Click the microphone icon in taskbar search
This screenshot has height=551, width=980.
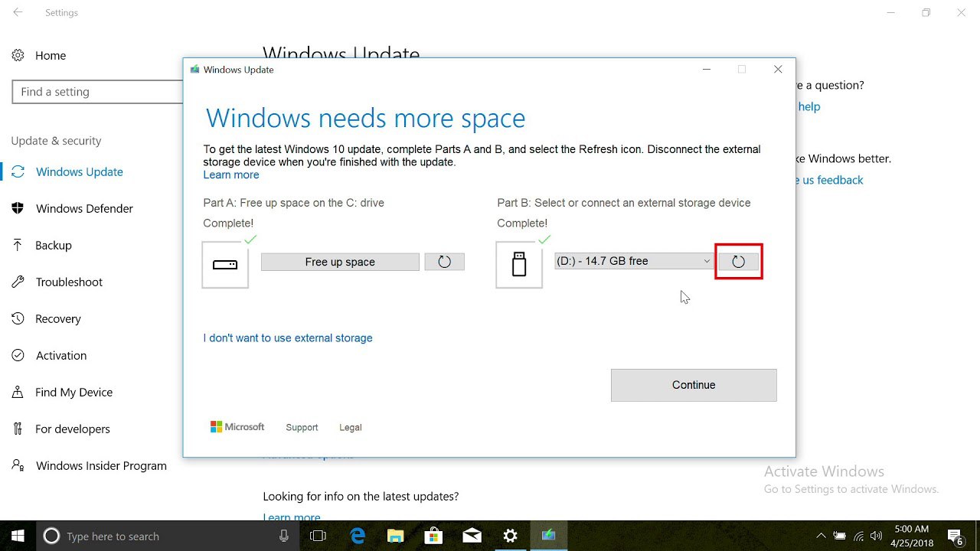point(284,536)
